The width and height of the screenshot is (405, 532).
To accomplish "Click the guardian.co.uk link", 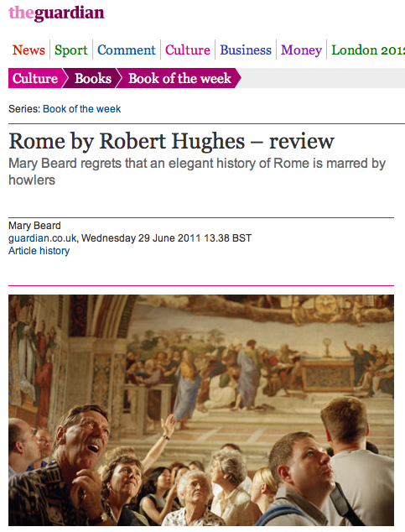I will [x=43, y=238].
